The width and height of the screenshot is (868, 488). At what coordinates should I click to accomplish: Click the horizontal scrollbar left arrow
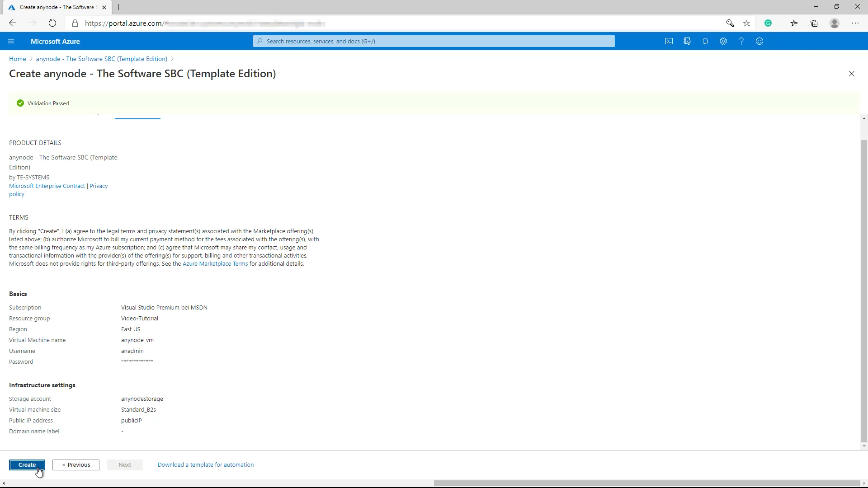pos(4,483)
